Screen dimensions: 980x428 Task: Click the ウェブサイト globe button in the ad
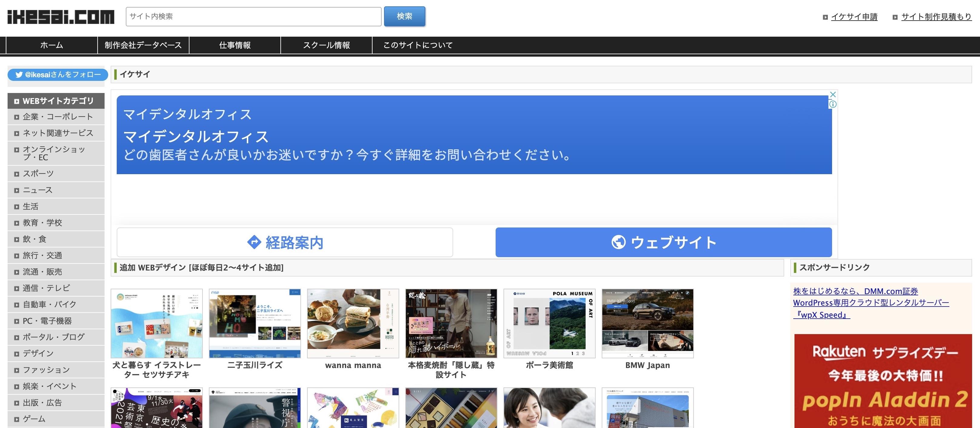point(664,242)
